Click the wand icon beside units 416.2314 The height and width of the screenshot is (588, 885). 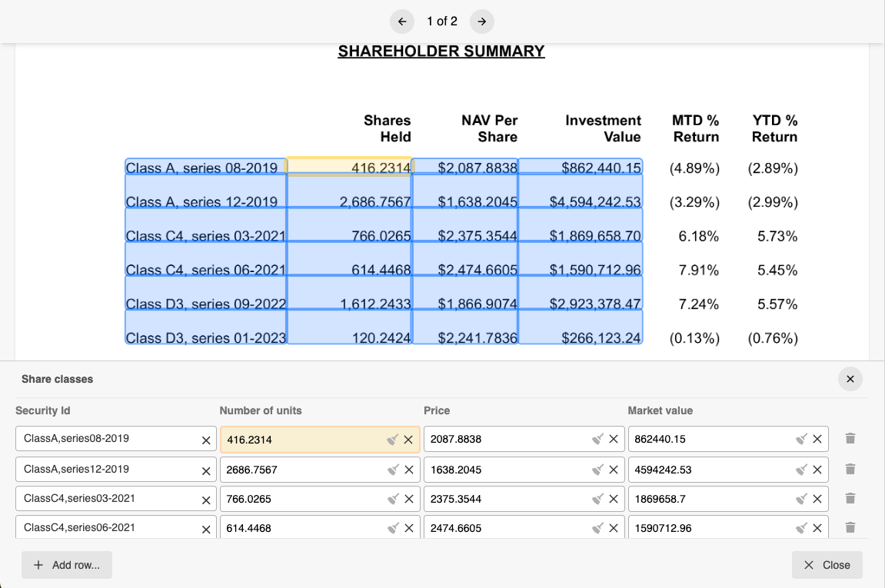point(394,439)
